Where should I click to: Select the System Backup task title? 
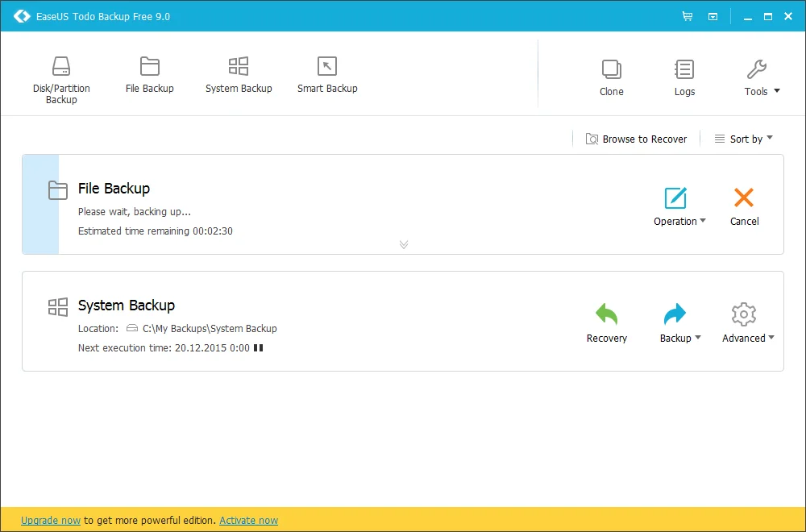point(127,305)
